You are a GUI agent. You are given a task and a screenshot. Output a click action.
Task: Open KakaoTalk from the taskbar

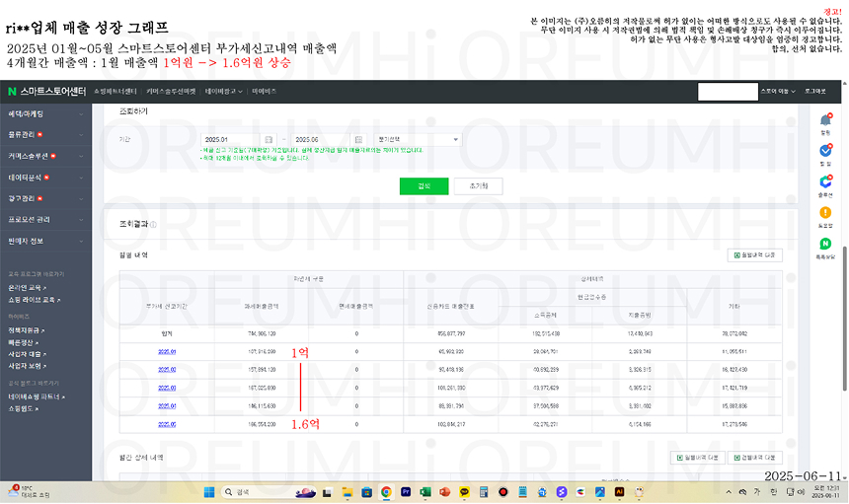click(x=464, y=492)
